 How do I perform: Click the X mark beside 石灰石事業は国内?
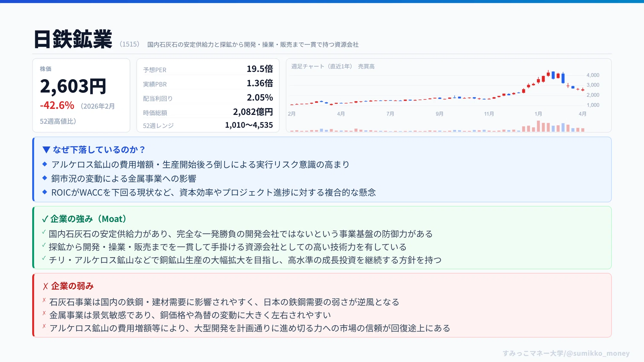coord(44,300)
